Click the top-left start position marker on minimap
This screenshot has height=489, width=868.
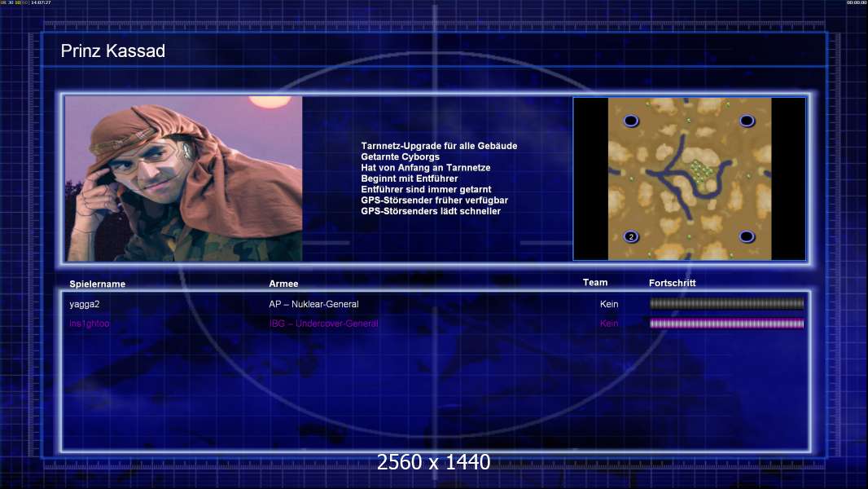[631, 121]
